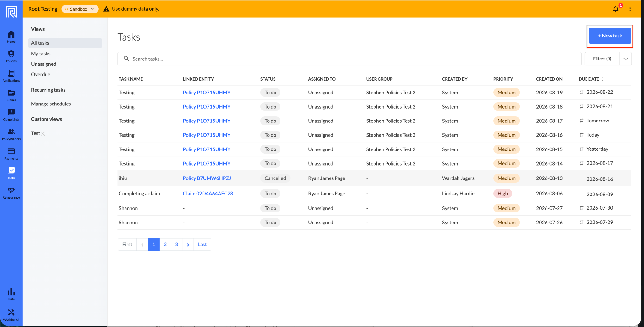This screenshot has width=644, height=327.
Task: Create a new task
Action: click(610, 36)
